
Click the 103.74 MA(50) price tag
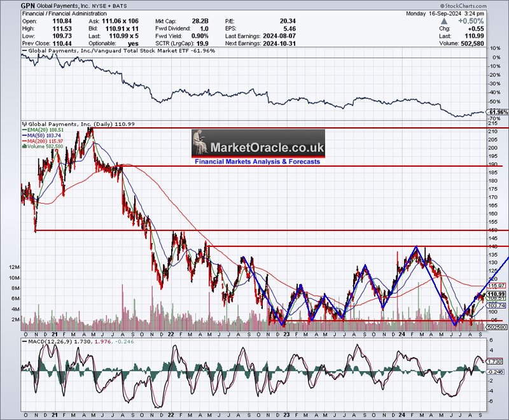[497, 305]
